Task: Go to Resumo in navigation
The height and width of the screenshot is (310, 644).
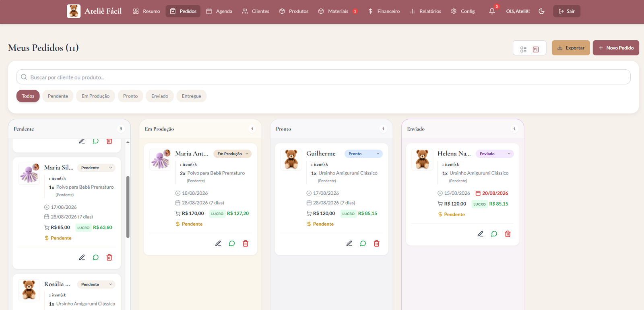Action: [x=147, y=11]
